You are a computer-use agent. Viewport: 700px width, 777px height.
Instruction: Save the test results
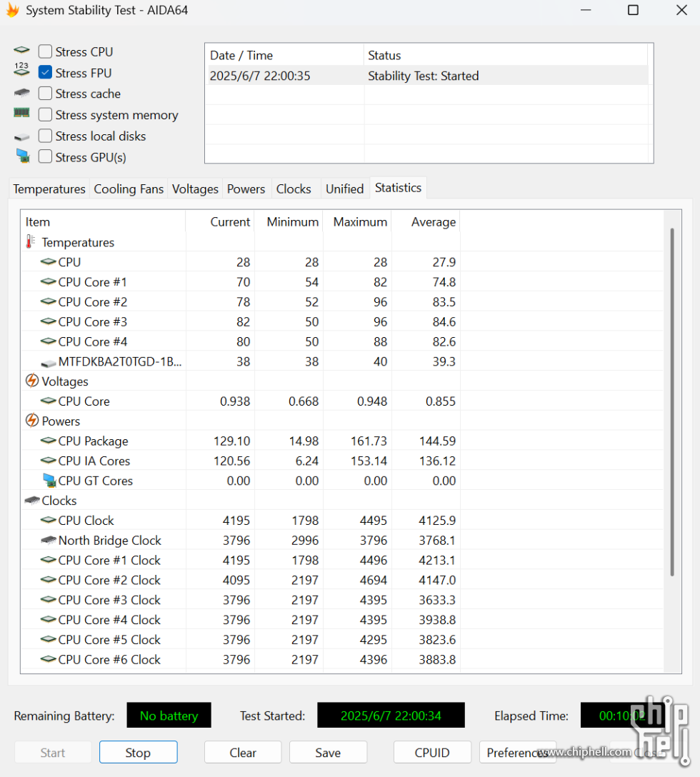click(328, 752)
